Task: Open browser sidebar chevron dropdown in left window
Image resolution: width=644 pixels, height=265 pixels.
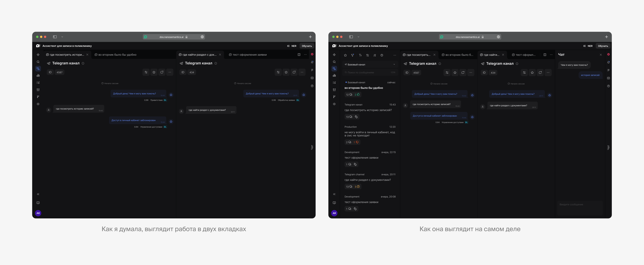Action: point(62,37)
